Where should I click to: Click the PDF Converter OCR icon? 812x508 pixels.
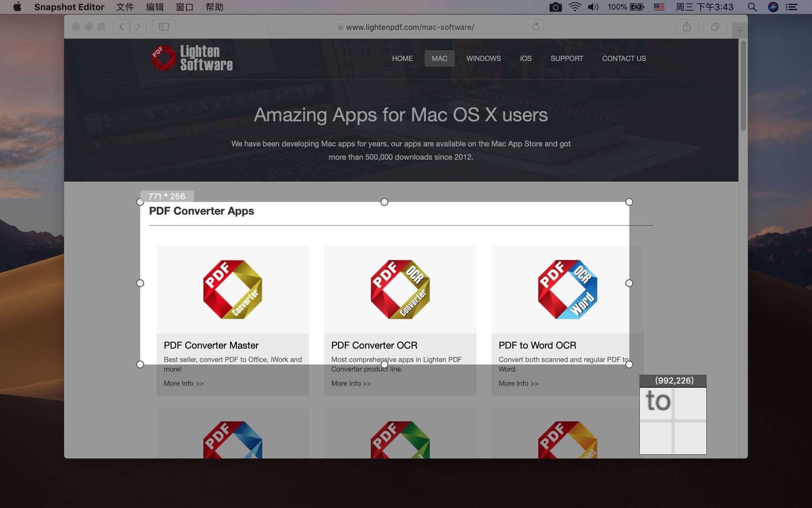coord(400,289)
